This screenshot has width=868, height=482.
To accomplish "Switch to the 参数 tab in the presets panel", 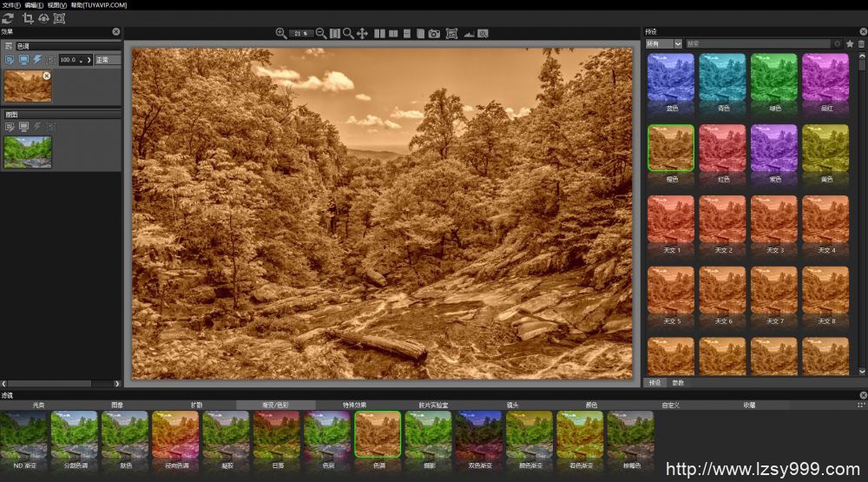I will (678, 382).
